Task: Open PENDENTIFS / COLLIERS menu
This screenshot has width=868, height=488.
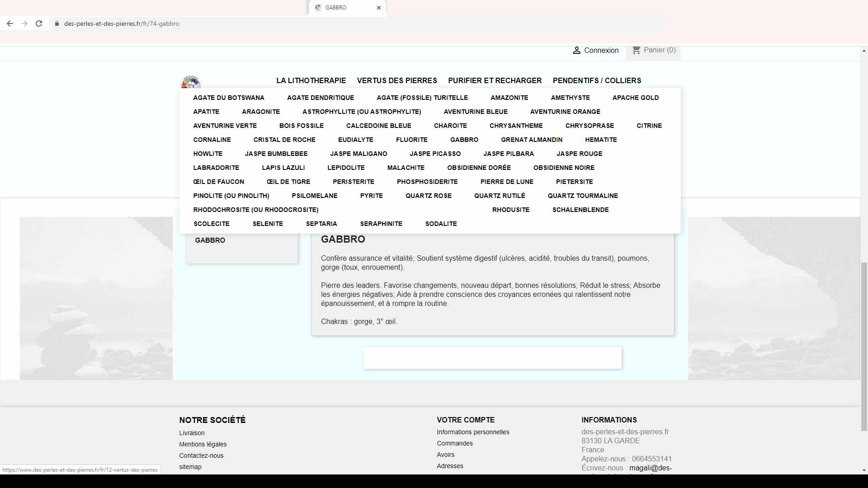Action: (x=597, y=80)
